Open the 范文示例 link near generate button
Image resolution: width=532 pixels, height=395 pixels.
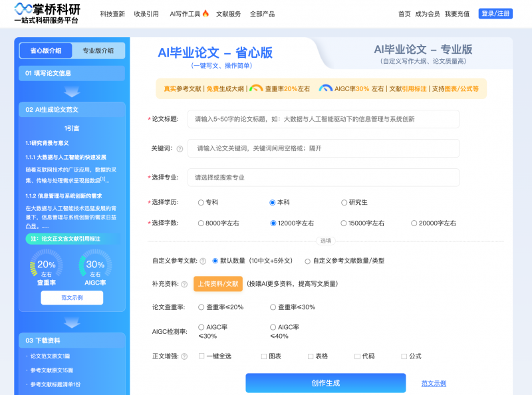[x=432, y=384]
